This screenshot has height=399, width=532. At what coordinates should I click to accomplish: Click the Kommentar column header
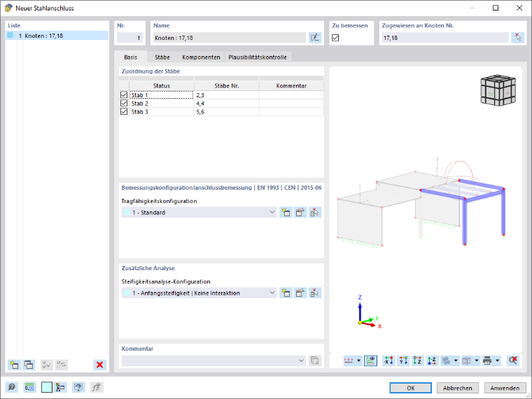click(x=291, y=86)
